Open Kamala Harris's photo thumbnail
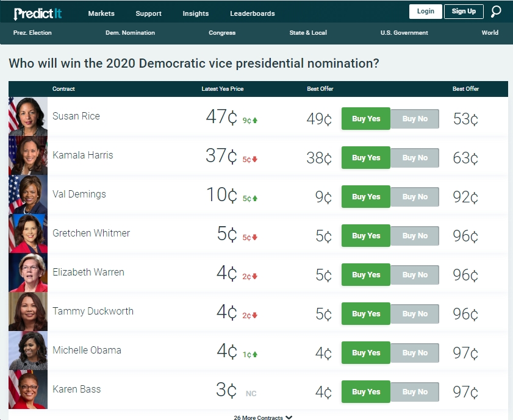Screen dimensions: 513x420 [28, 155]
